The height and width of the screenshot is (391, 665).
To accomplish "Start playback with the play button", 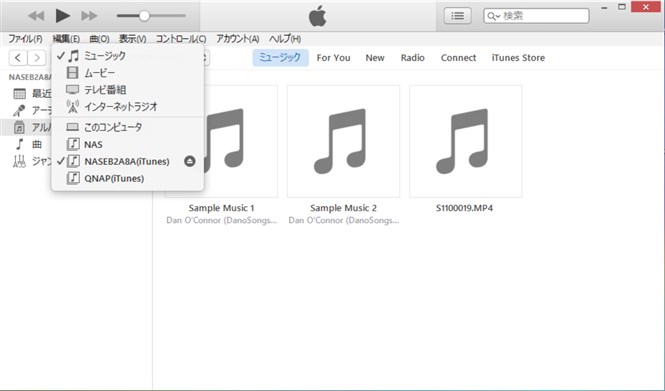I will click(63, 16).
